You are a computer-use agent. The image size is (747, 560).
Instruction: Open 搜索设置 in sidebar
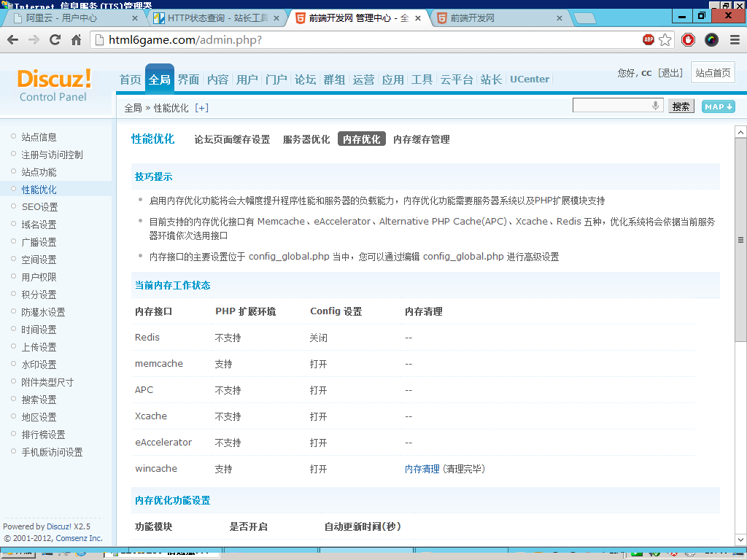(x=39, y=400)
